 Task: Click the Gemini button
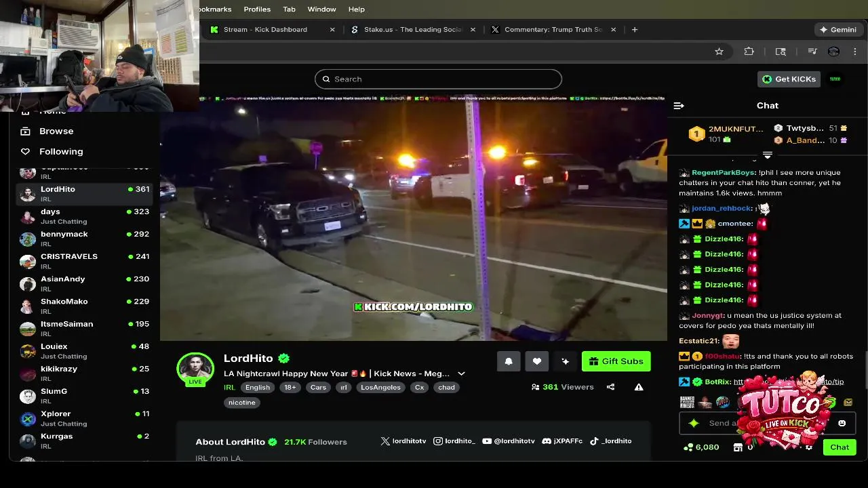click(x=837, y=30)
